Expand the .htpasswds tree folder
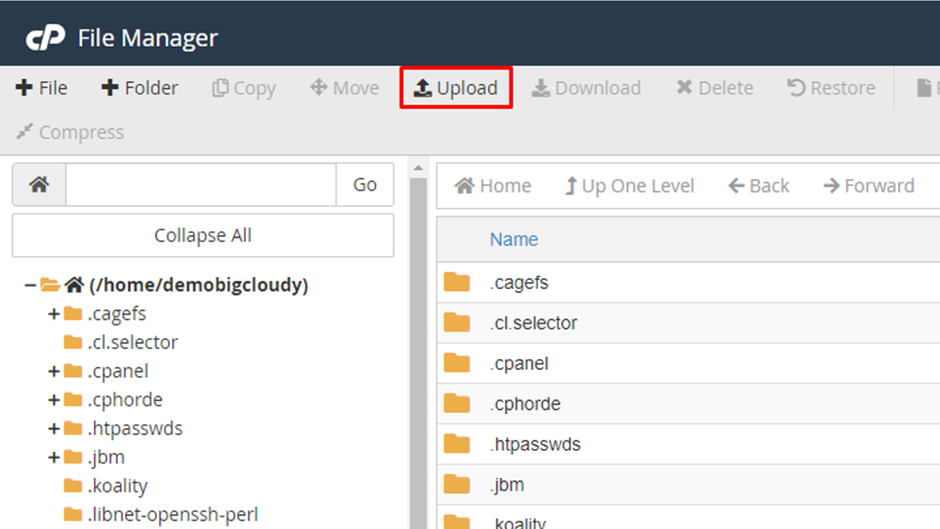 click(54, 428)
